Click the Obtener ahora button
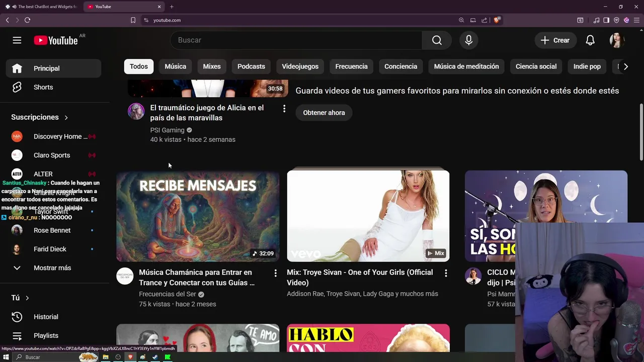This screenshot has height=362, width=644. (x=324, y=113)
